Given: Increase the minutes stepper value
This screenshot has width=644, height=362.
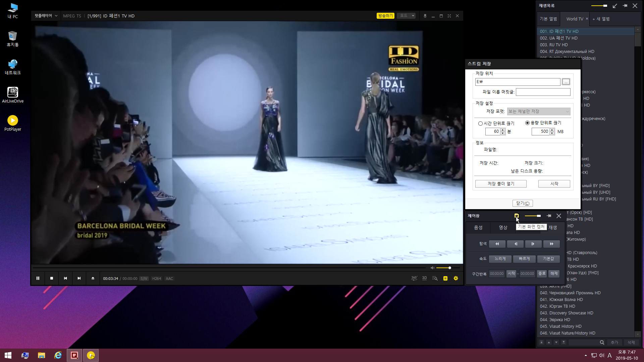Looking at the screenshot, I should 502,130.
